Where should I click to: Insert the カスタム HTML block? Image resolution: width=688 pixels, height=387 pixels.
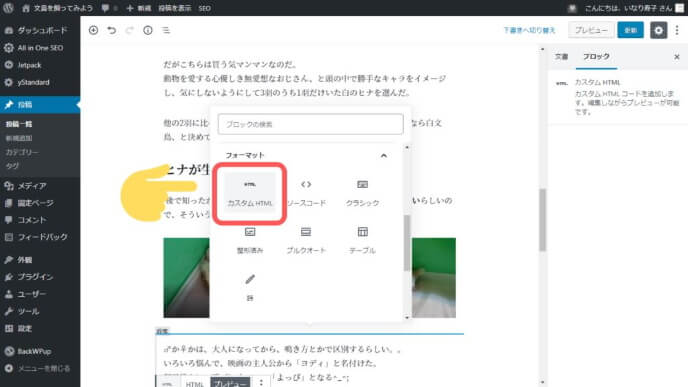[x=250, y=193]
